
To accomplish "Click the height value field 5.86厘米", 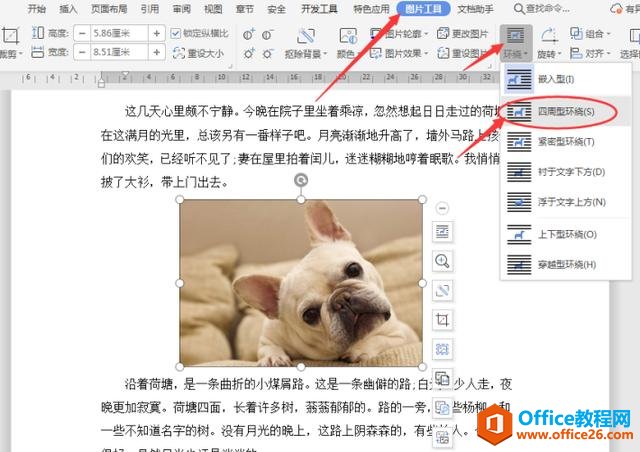I will coord(119,33).
